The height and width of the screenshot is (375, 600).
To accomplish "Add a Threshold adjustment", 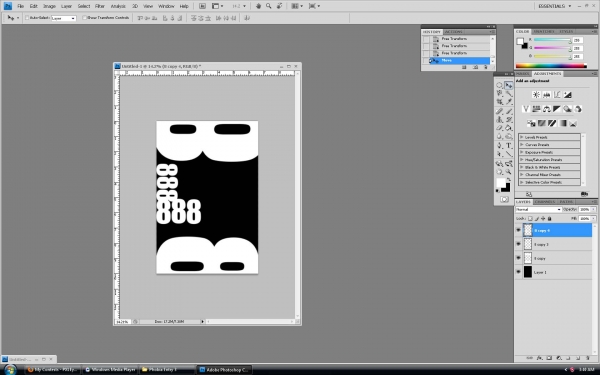I will [552, 123].
